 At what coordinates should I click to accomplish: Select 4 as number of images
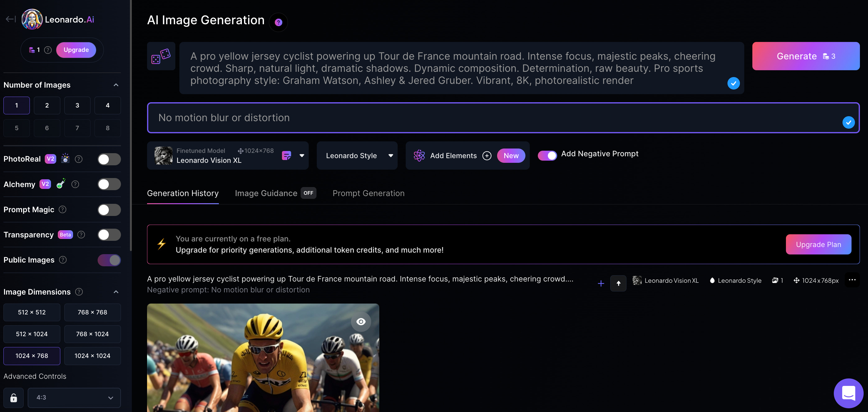click(108, 105)
